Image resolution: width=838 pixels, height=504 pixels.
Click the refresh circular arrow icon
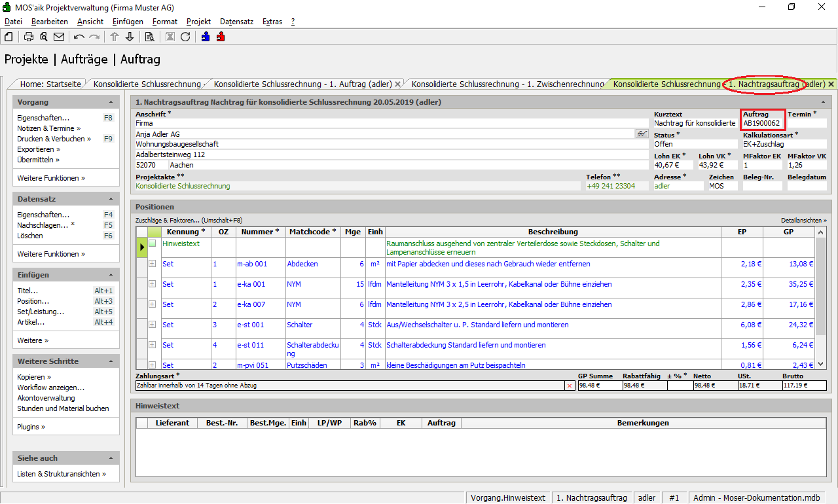click(185, 37)
